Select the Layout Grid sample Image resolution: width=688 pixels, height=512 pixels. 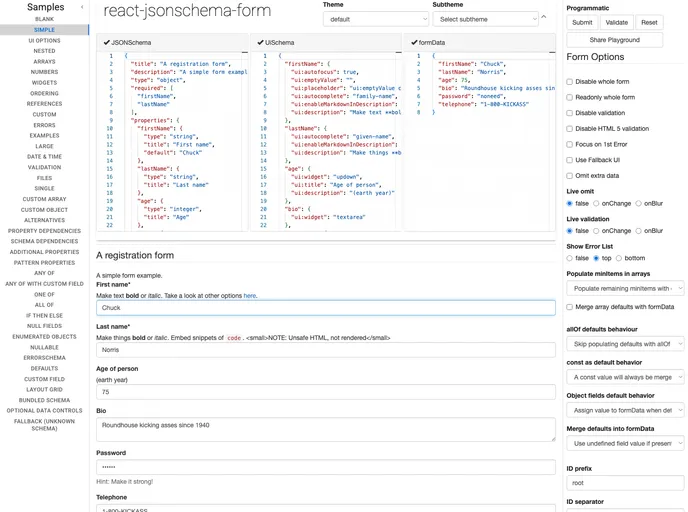coord(44,390)
